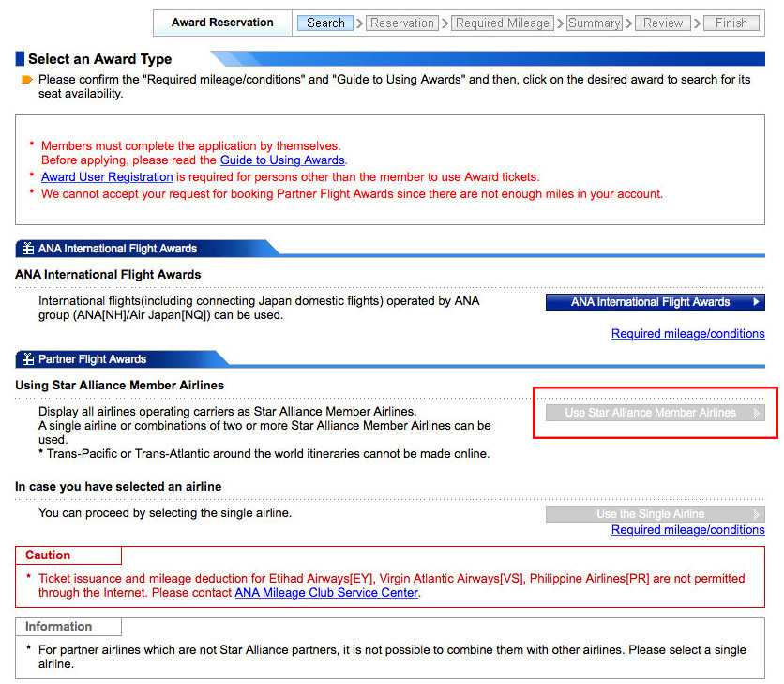Jump to the Required Mileage step
This screenshot has width=784, height=684.
coord(502,23)
